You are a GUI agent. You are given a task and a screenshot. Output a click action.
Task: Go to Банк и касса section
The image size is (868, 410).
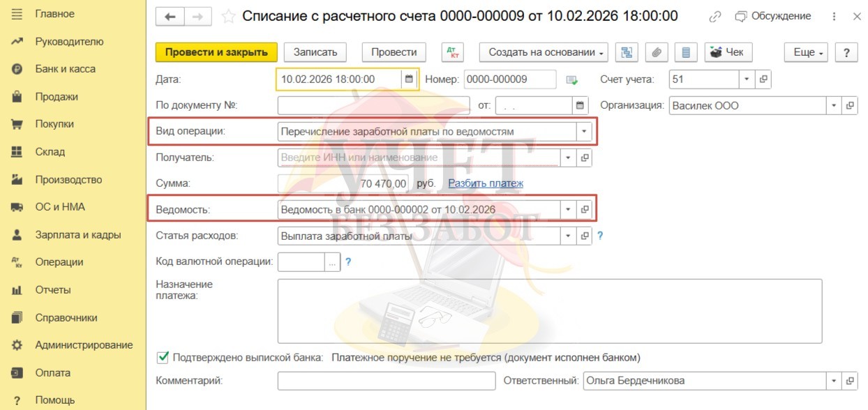coord(65,69)
